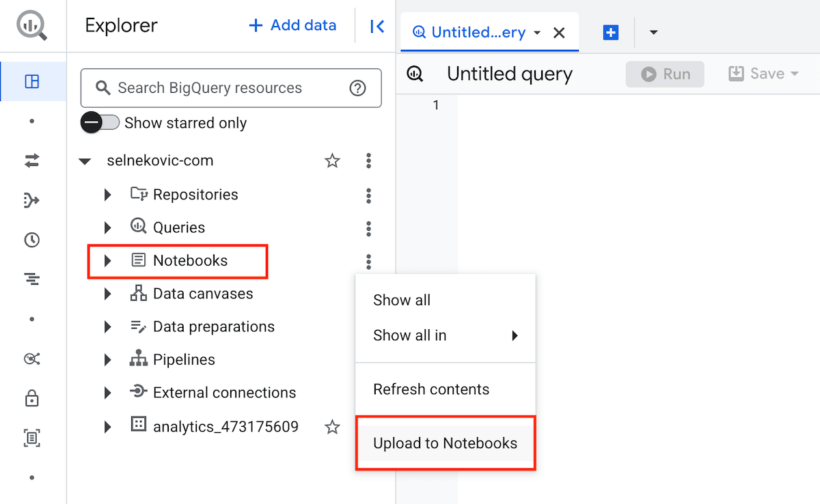
Task: Click the Untitled query title text
Action: [x=510, y=74]
